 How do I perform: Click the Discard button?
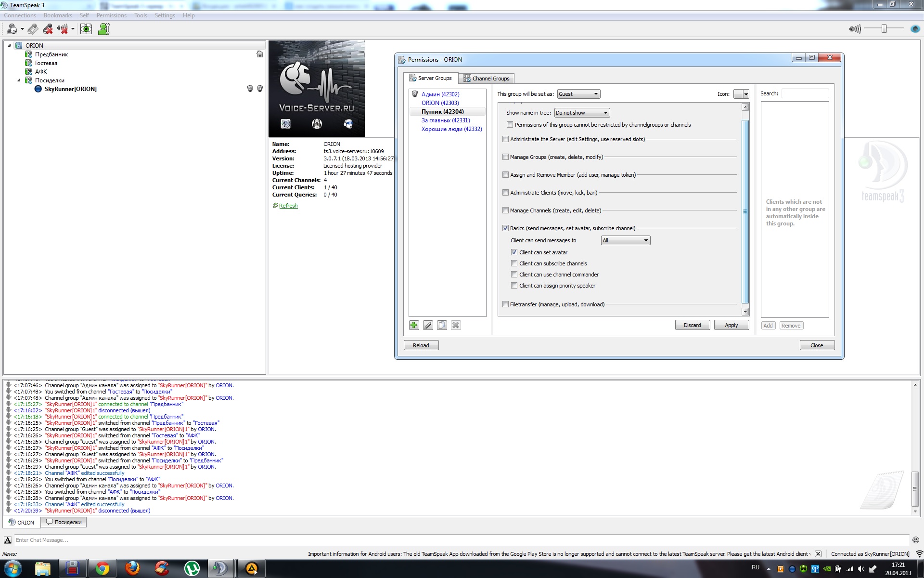click(x=692, y=325)
